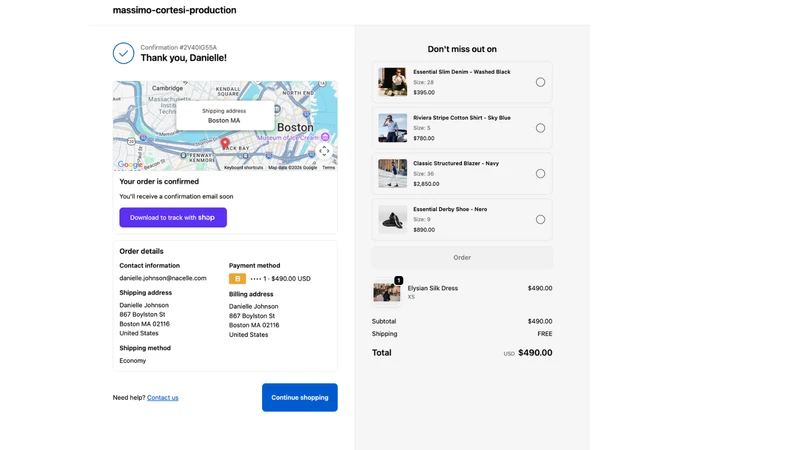
Task: Click the Essential Slim Denim - Washed Black title
Action: (462, 72)
